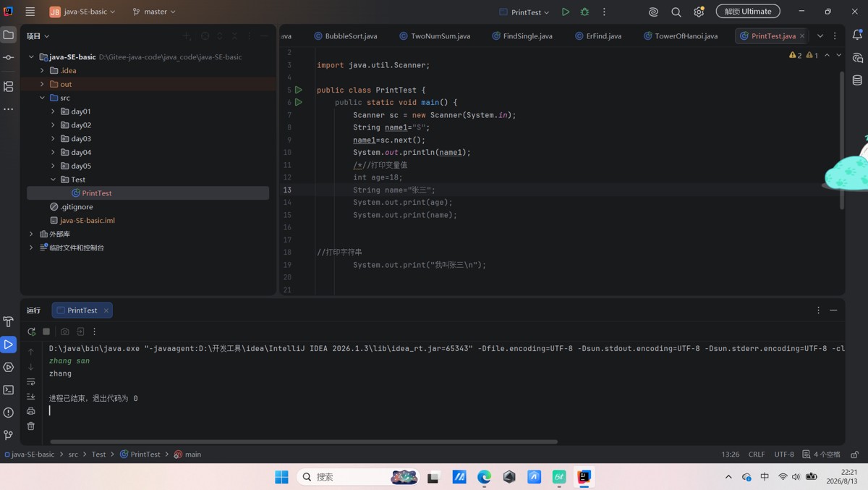Click the gutter run icon beside class PrintTest
The image size is (868, 490).
tap(298, 90)
